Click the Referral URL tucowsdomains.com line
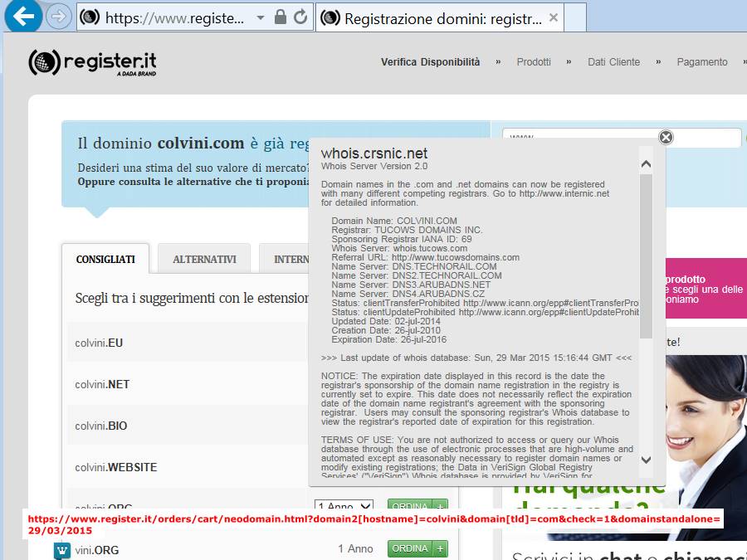Screen dimensions: 747x560 coord(426,257)
